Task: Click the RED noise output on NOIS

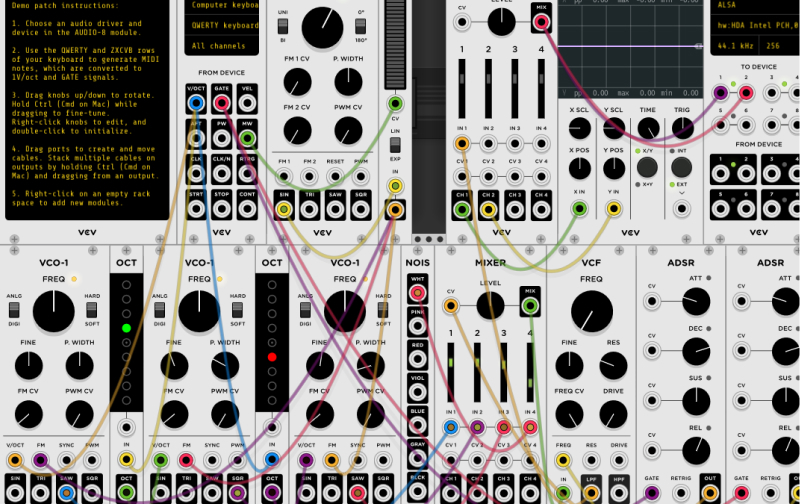Action: [417, 359]
